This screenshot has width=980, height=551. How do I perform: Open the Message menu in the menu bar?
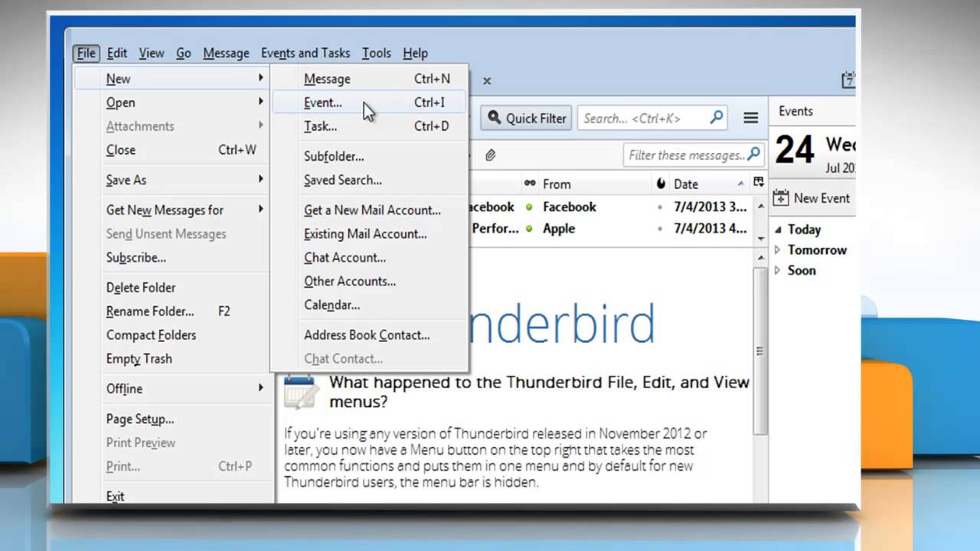pos(226,53)
